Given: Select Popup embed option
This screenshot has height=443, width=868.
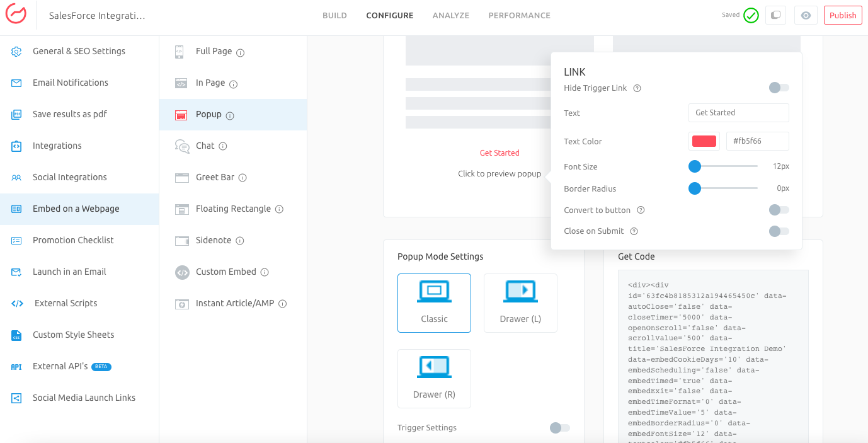Looking at the screenshot, I should point(233,115).
